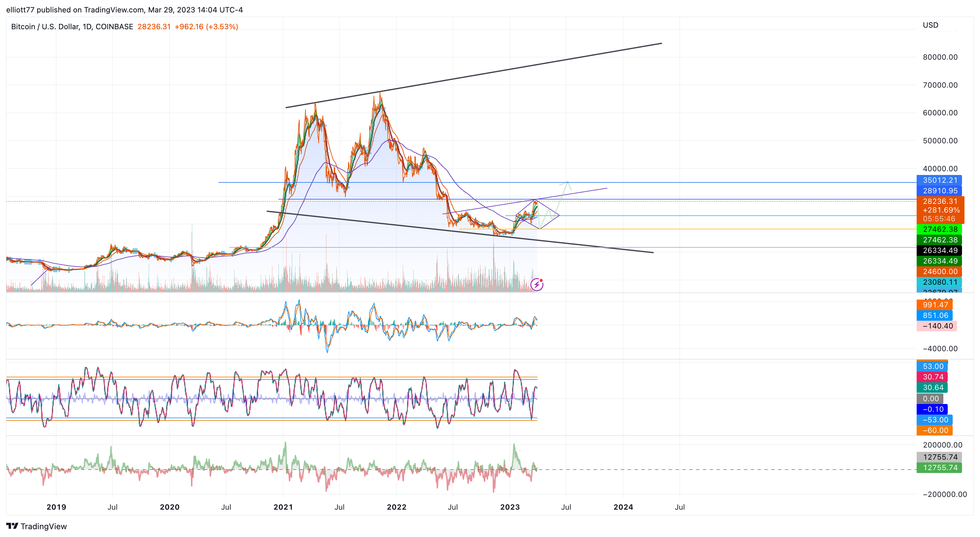Click the 60000.00 price axis label
This screenshot has width=980, height=537.
[940, 113]
